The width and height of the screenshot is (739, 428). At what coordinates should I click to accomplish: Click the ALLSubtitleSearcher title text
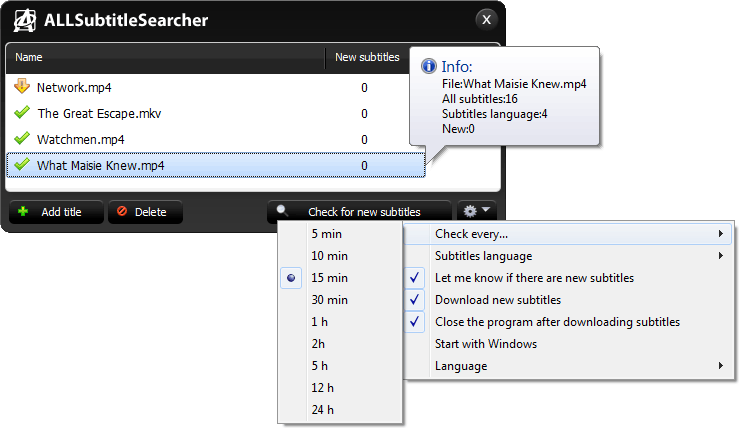click(x=126, y=20)
